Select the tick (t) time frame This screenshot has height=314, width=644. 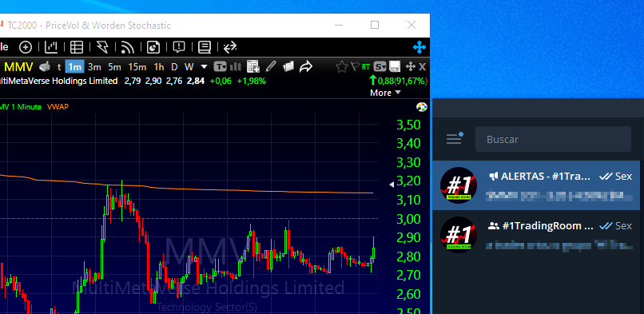point(59,67)
